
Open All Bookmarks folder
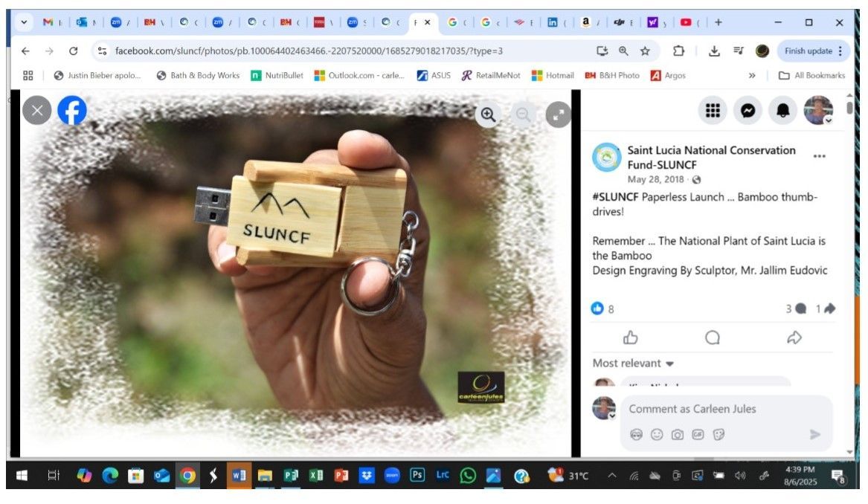point(812,75)
